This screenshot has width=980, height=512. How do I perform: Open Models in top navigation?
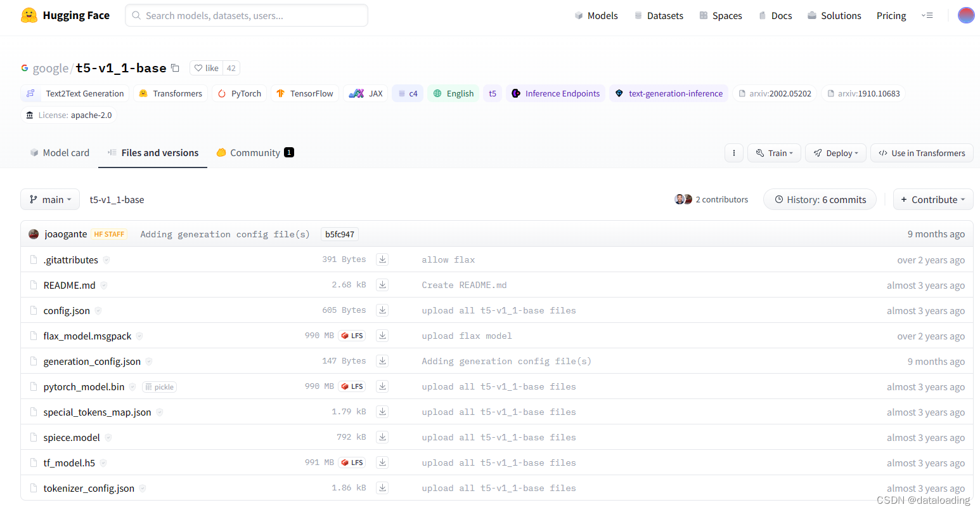click(596, 15)
